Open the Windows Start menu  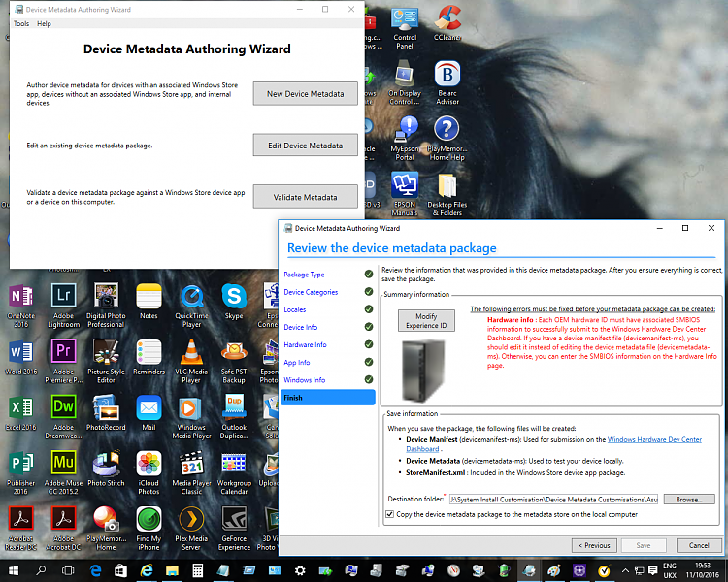point(13,571)
